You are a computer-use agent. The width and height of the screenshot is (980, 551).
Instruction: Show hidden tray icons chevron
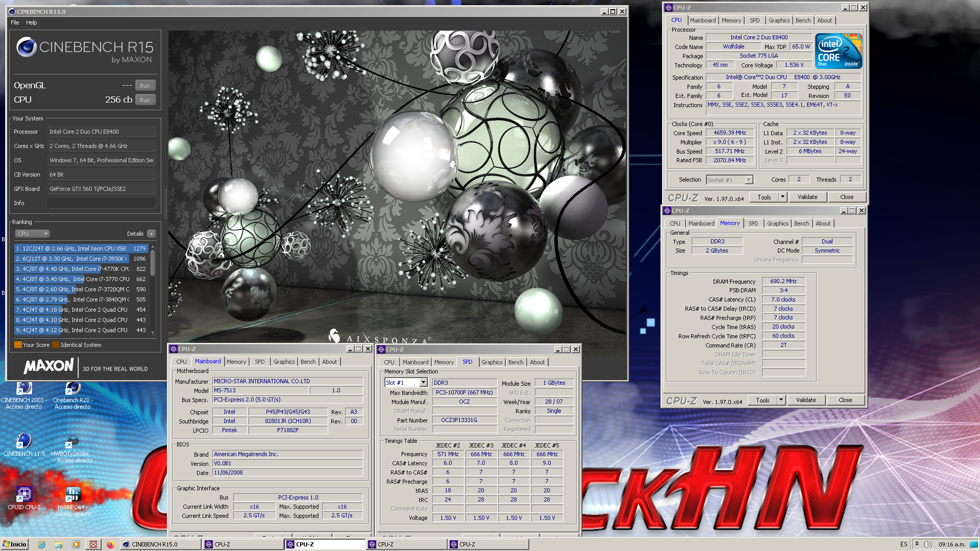coord(917,544)
